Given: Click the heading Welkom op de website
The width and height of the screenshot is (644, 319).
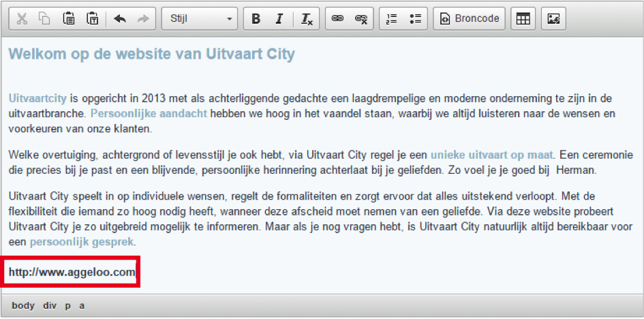Looking at the screenshot, I should (x=152, y=55).
